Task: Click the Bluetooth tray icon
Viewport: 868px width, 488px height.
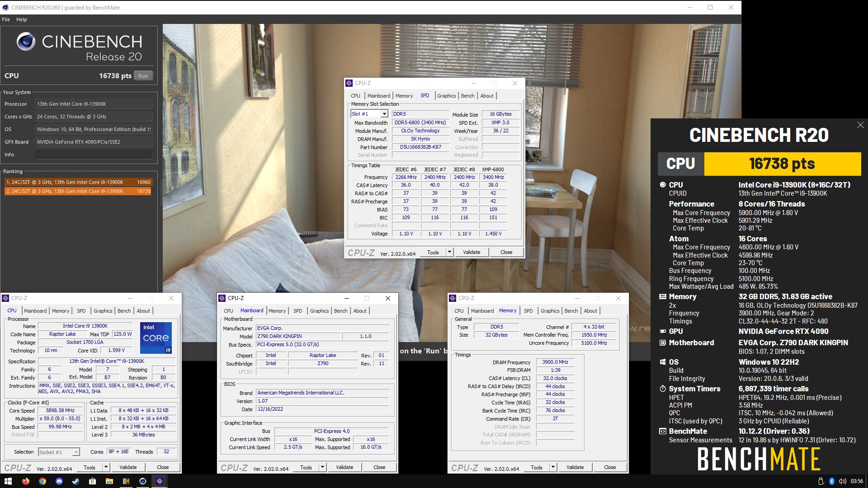Action: click(x=832, y=481)
